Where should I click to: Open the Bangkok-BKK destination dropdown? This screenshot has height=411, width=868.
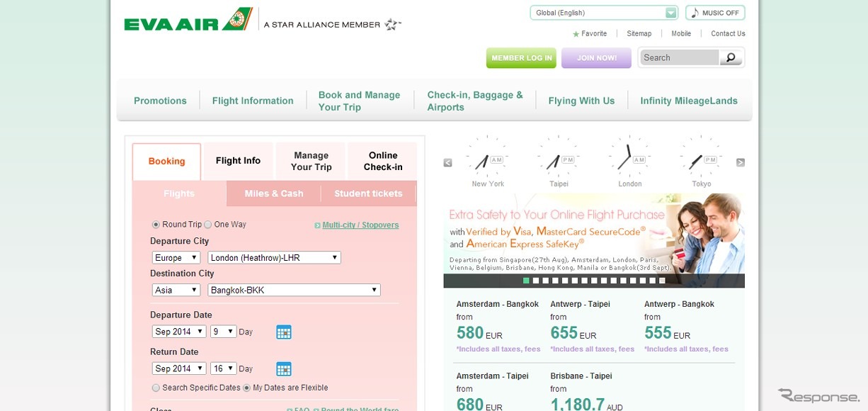(x=295, y=290)
